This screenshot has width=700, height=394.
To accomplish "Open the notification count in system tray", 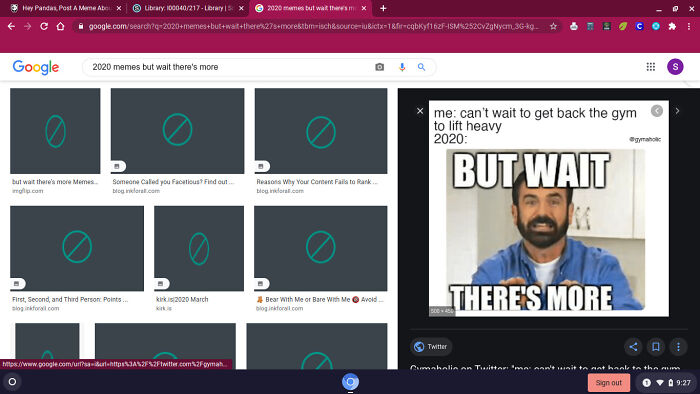I will point(646,382).
